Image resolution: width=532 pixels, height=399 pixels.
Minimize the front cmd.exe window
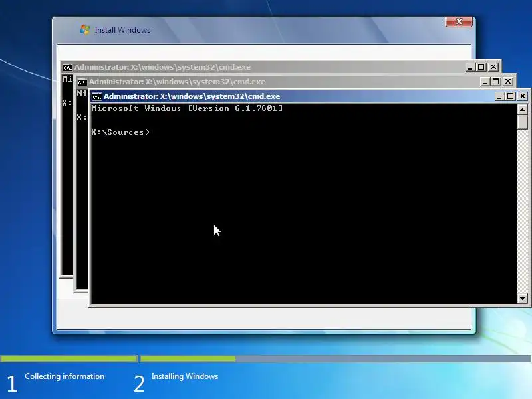[499, 96]
